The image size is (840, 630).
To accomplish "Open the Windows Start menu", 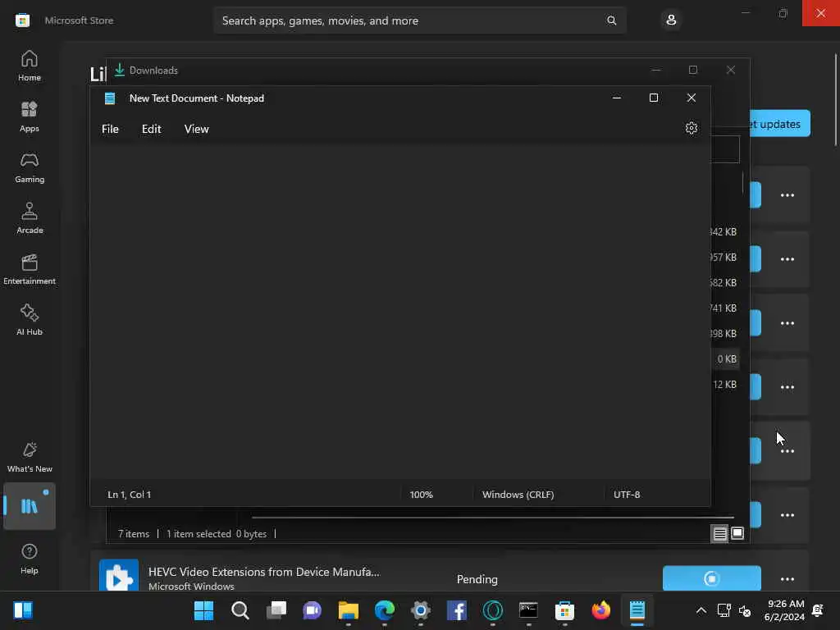I will click(x=203, y=610).
